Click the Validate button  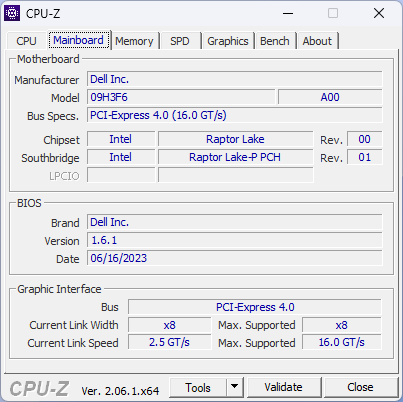pos(284,387)
